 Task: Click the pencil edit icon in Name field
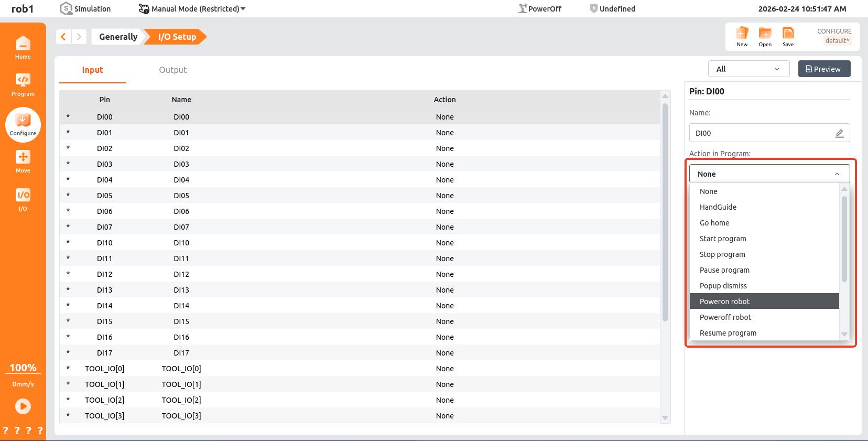point(839,133)
